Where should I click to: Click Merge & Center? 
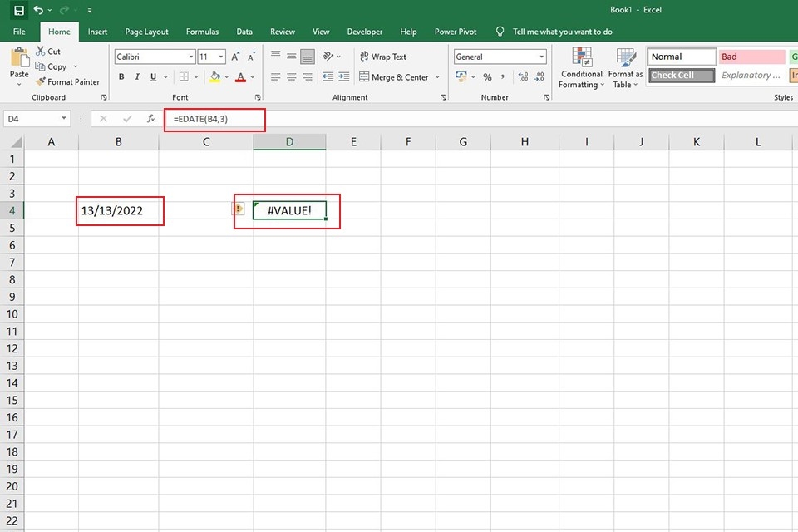[394, 77]
